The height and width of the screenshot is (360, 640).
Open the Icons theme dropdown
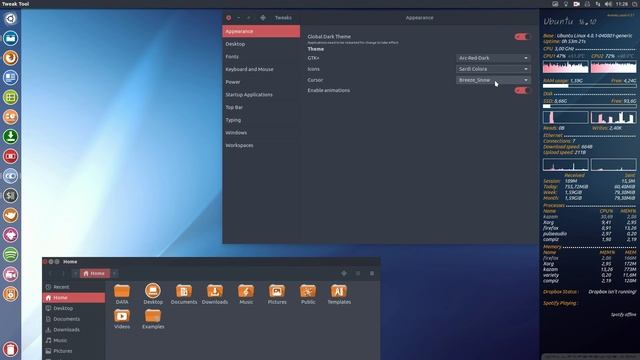[x=493, y=69]
